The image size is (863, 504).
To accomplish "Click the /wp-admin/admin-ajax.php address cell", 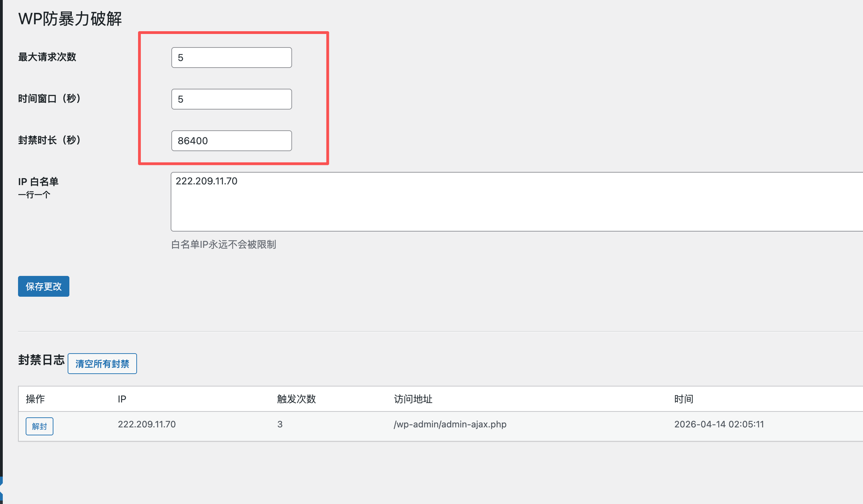I will coord(450,424).
